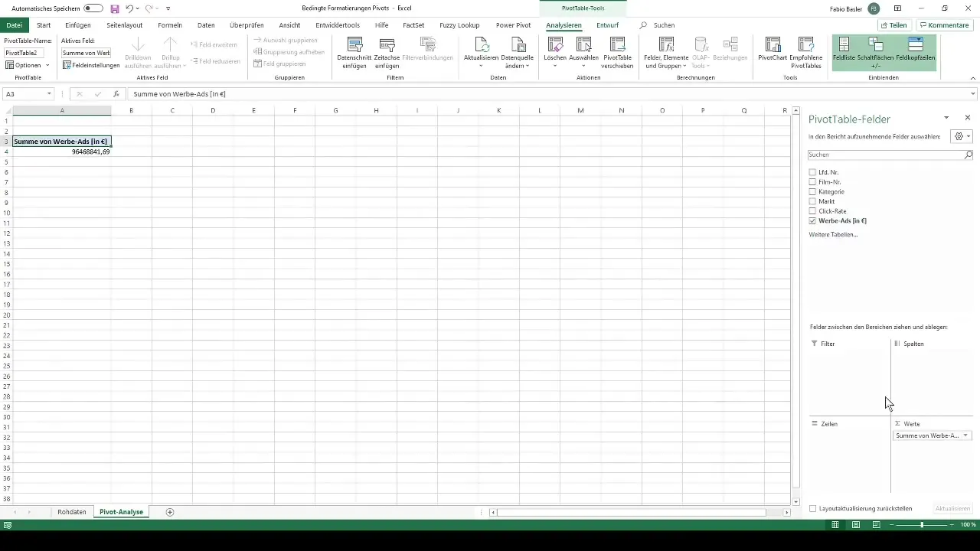Click the Teilen button

tap(894, 25)
